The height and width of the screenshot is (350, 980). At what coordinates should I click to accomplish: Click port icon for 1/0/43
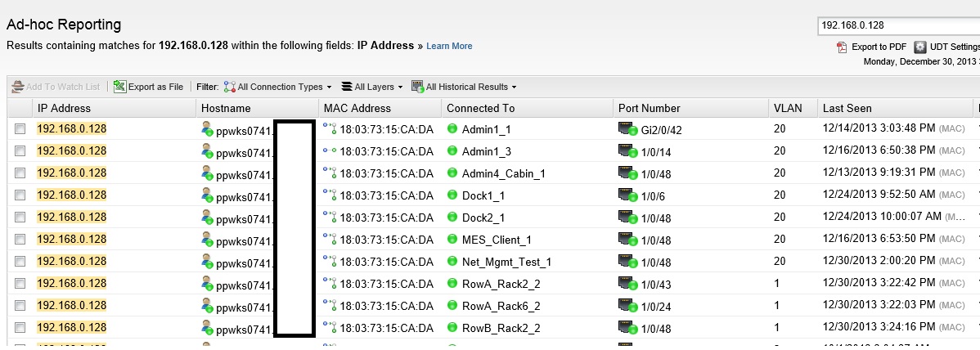point(627,284)
